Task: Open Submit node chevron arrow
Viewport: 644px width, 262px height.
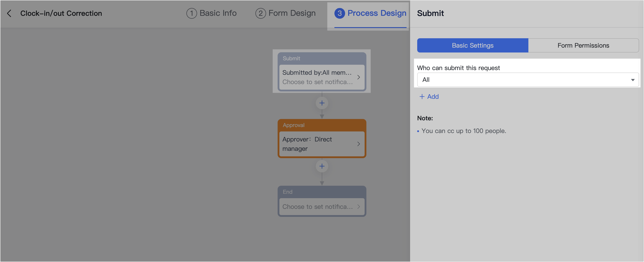Action: [358, 77]
